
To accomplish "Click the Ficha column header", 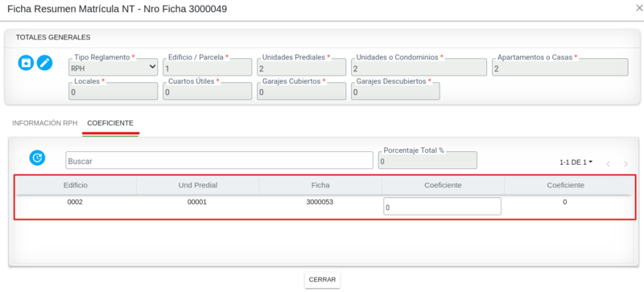I will coord(320,185).
